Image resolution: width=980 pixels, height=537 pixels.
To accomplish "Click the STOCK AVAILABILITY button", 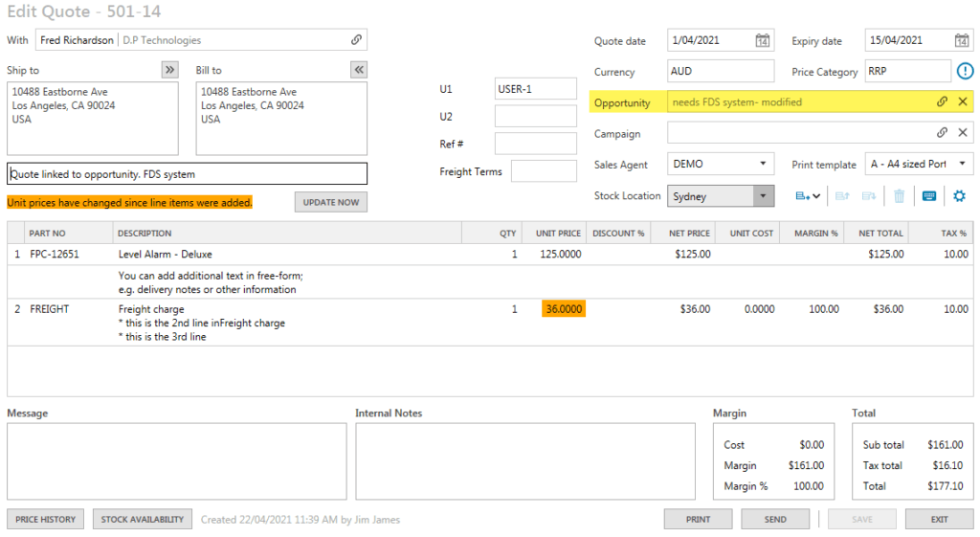I will [x=143, y=519].
